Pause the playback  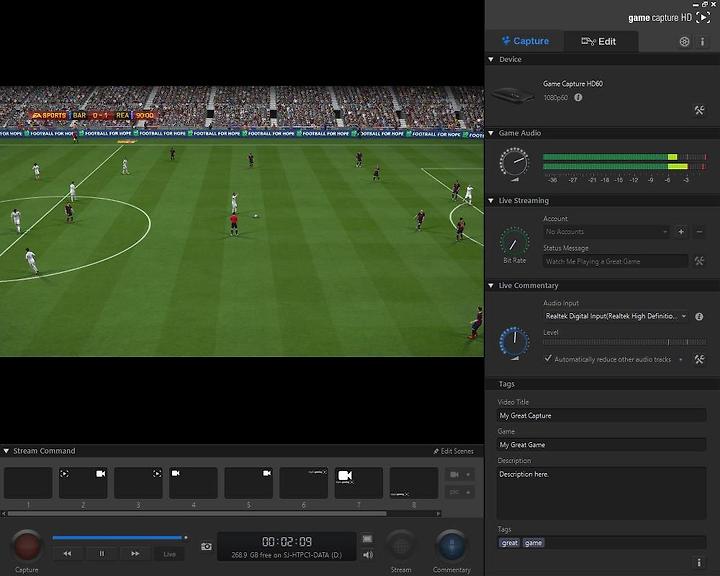(x=101, y=554)
